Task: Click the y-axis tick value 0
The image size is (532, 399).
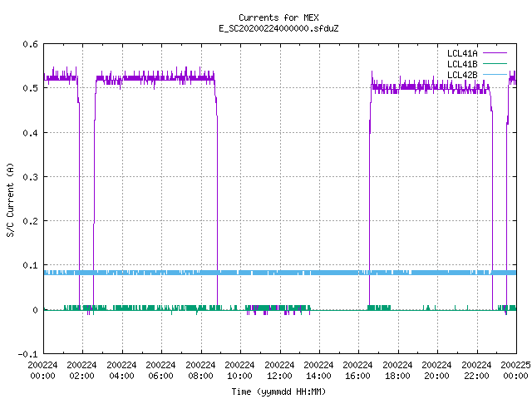Action: [35, 310]
